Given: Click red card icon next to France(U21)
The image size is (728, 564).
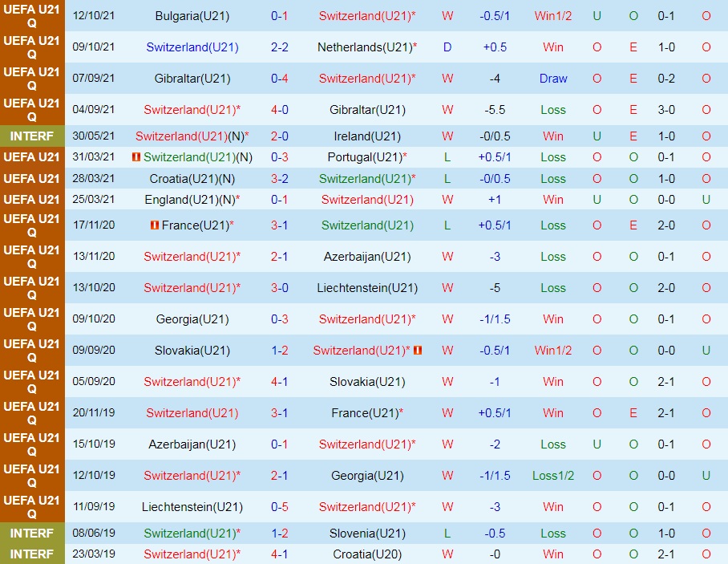Looking at the screenshot, I should pos(155,225).
